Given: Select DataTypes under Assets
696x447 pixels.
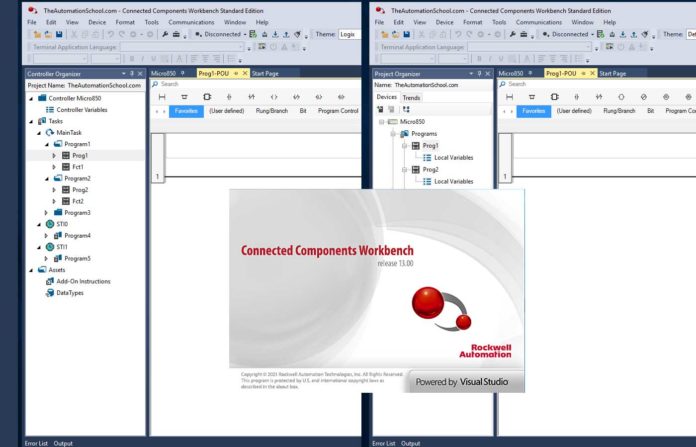Looking at the screenshot, I should click(69, 293).
